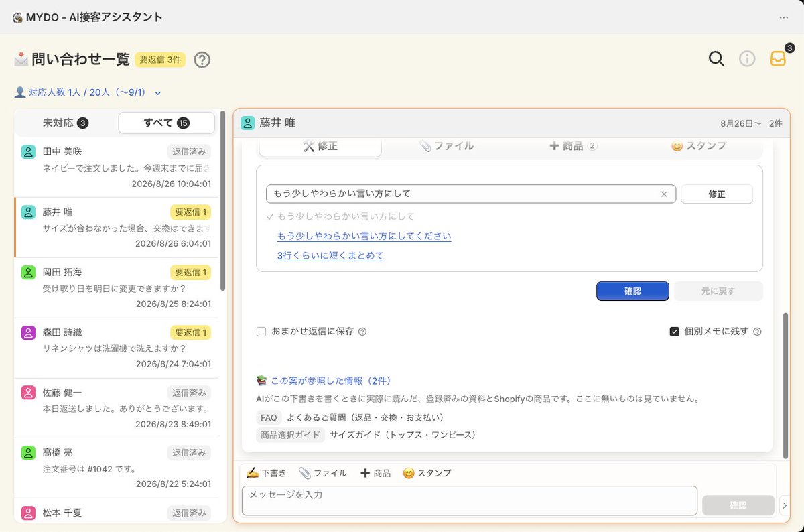Viewport: 804px width, 532px height.
Task: Click the blue 確認 button
Action: point(632,291)
